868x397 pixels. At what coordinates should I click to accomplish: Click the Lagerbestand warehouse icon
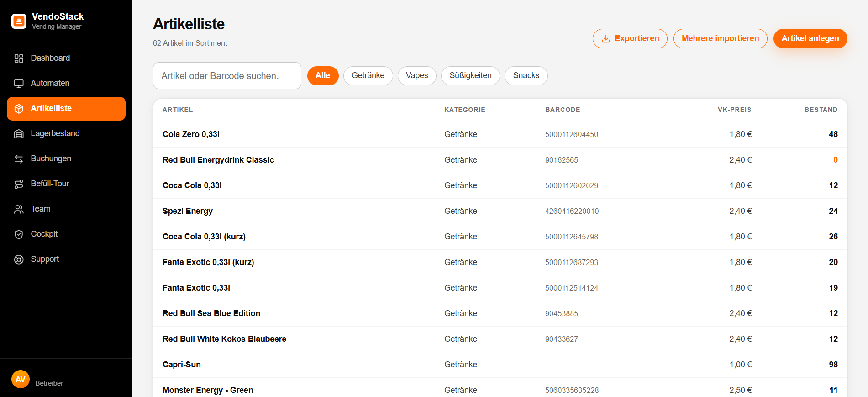pos(19,134)
